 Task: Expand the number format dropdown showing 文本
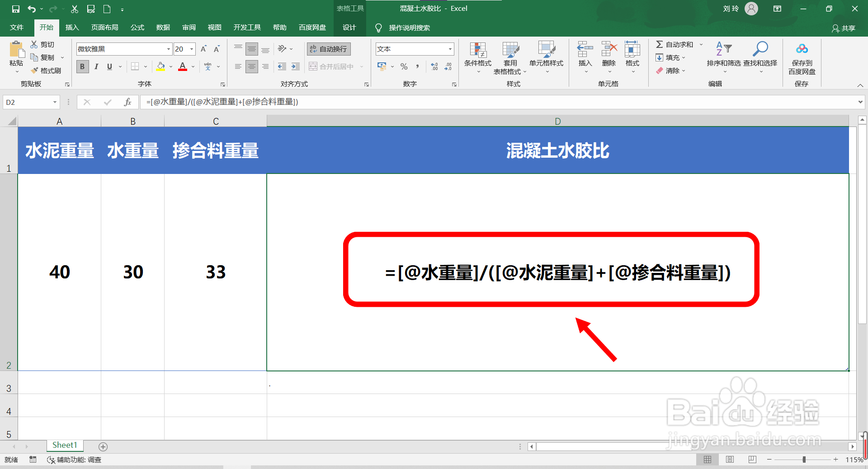(449, 49)
